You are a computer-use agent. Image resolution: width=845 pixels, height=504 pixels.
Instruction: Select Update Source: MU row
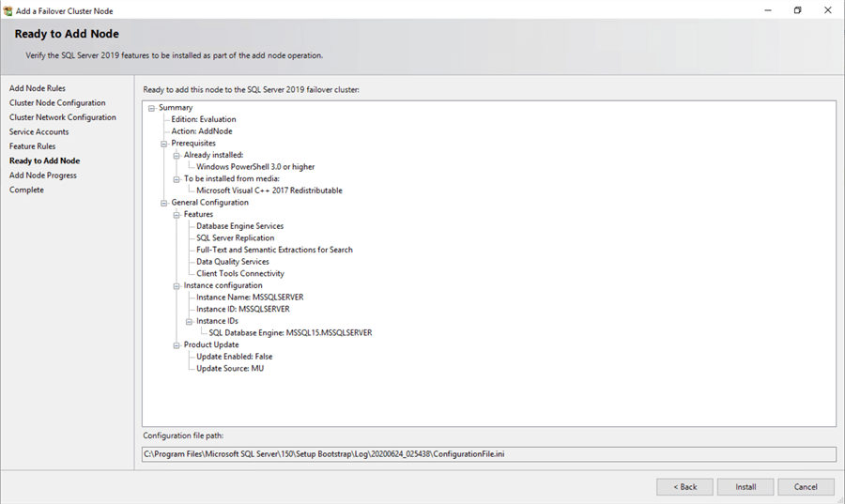[230, 368]
